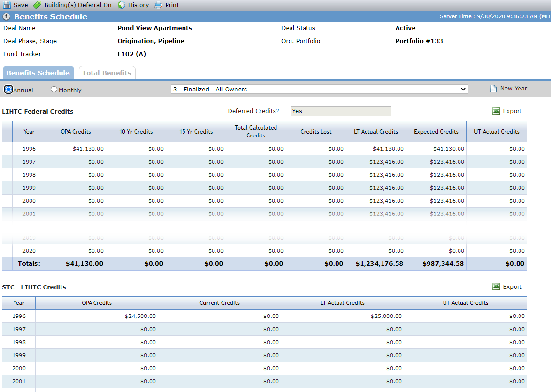Switch to the Benefits Schedule tab
The width and height of the screenshot is (551, 392).
[38, 73]
